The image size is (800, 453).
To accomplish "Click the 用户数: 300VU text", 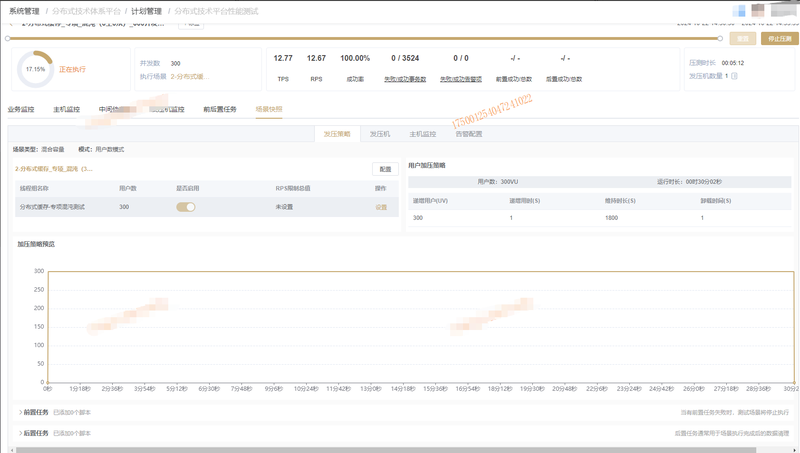I will (497, 182).
